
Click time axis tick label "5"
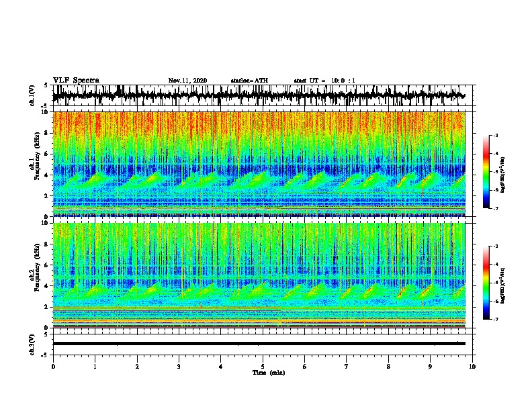tap(263, 367)
